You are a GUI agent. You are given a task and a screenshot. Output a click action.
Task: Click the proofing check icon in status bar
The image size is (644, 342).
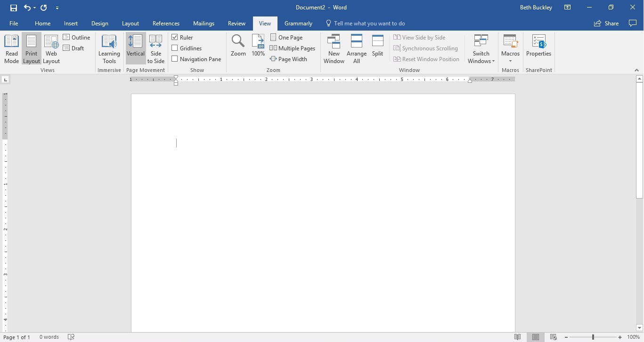click(x=71, y=337)
